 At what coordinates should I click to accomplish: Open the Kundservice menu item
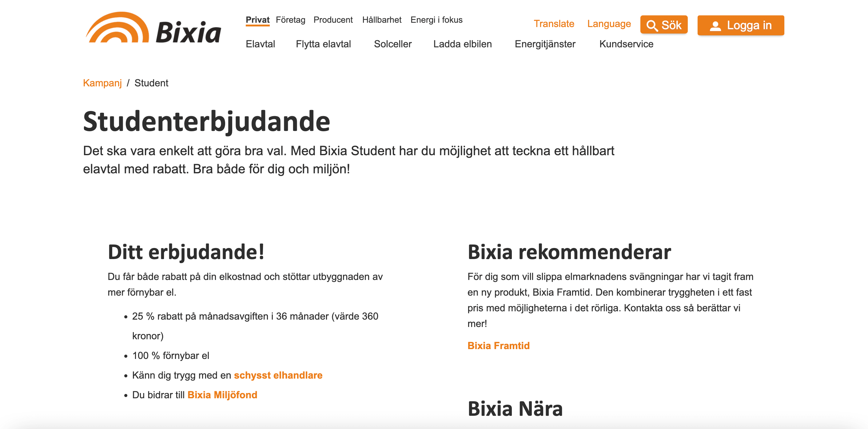(626, 44)
